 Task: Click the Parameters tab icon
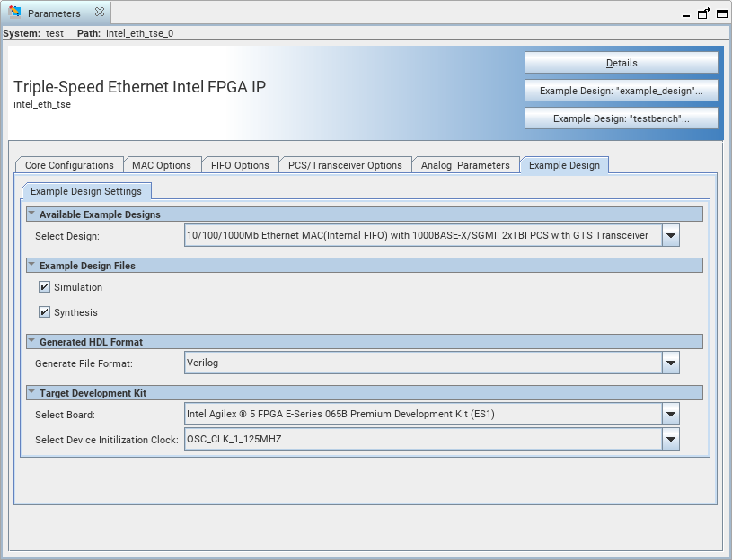tap(14, 13)
